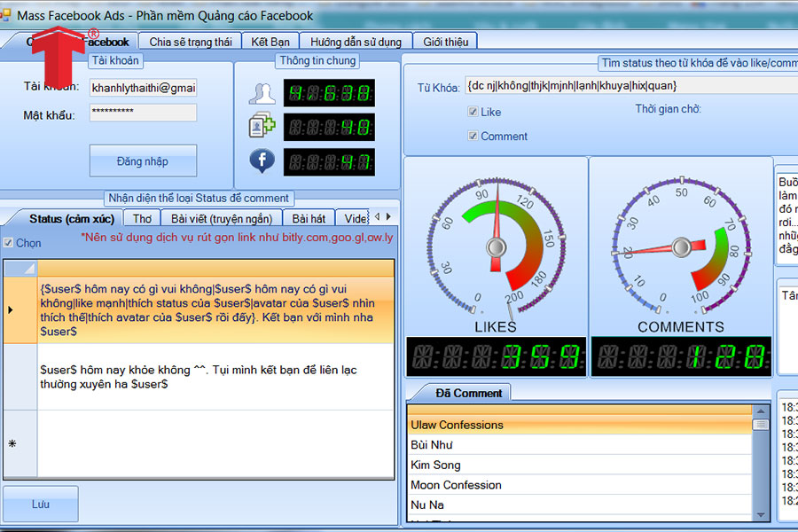This screenshot has height=532, width=798.
Task: Click the comment list scrollbar thumb
Action: 761,425
